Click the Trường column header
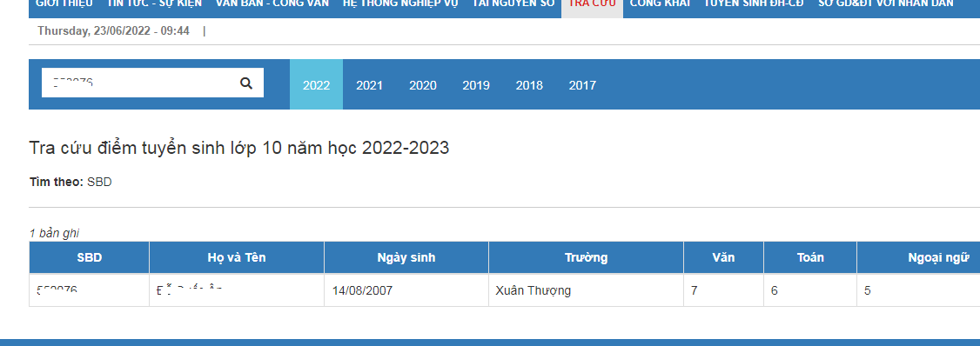Image resolution: width=980 pixels, height=346 pixels. (x=587, y=257)
